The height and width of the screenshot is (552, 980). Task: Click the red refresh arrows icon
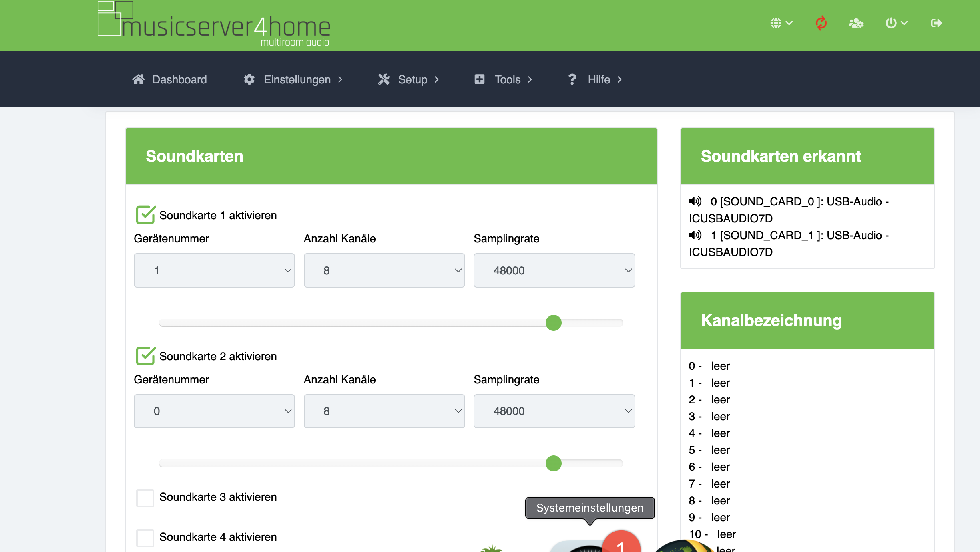tap(821, 23)
